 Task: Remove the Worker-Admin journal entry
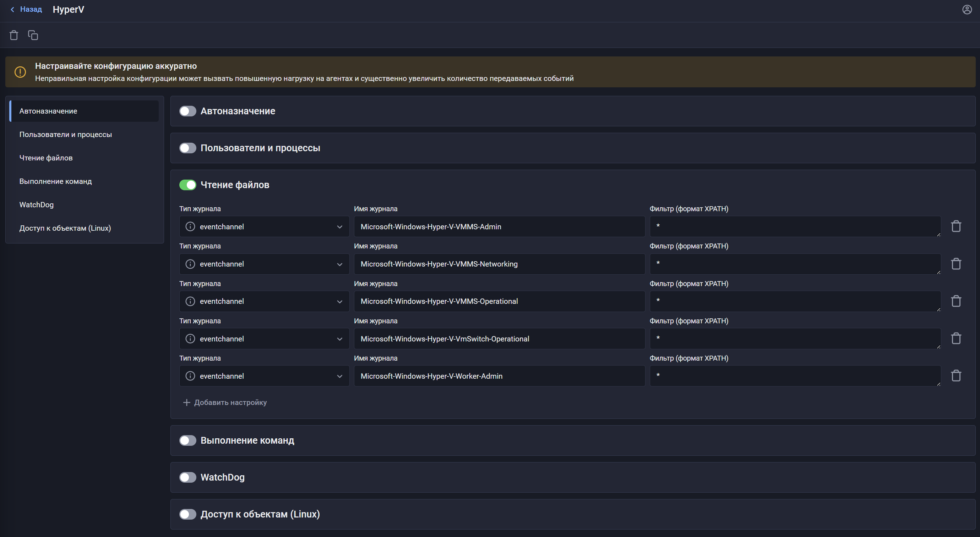click(956, 376)
